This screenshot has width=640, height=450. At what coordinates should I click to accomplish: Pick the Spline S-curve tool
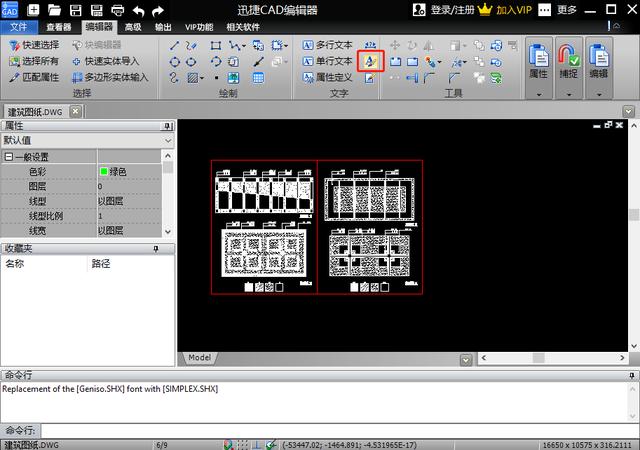[174, 78]
